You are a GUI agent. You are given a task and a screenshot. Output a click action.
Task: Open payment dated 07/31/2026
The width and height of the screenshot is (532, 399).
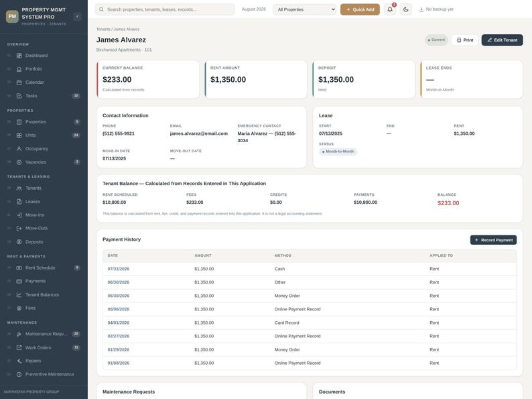click(x=119, y=269)
